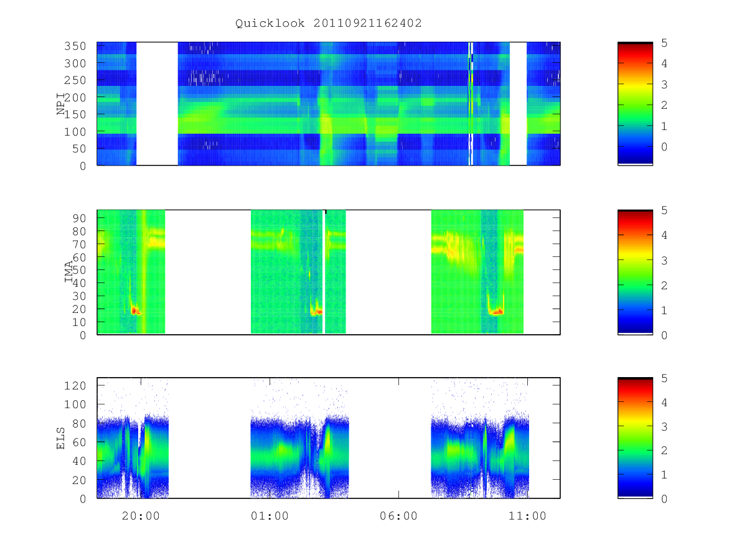
Task: Click the ELS axis label
Action: (61, 438)
